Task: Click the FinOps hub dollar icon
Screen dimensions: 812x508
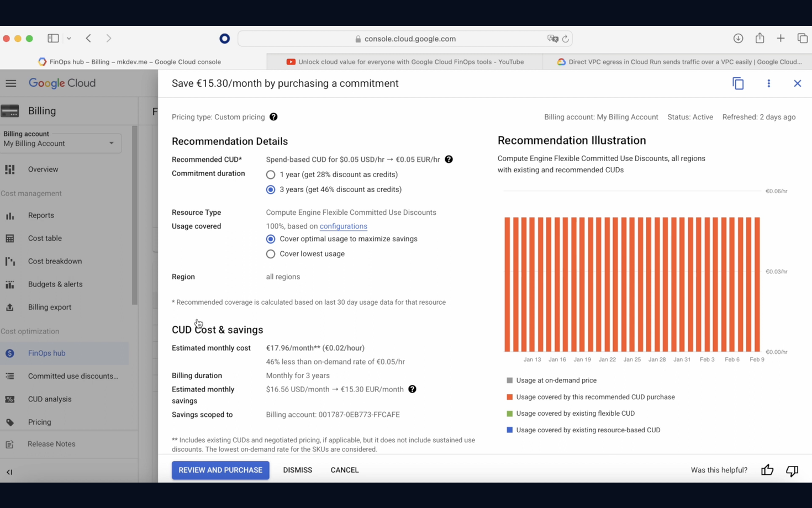Action: click(x=10, y=353)
